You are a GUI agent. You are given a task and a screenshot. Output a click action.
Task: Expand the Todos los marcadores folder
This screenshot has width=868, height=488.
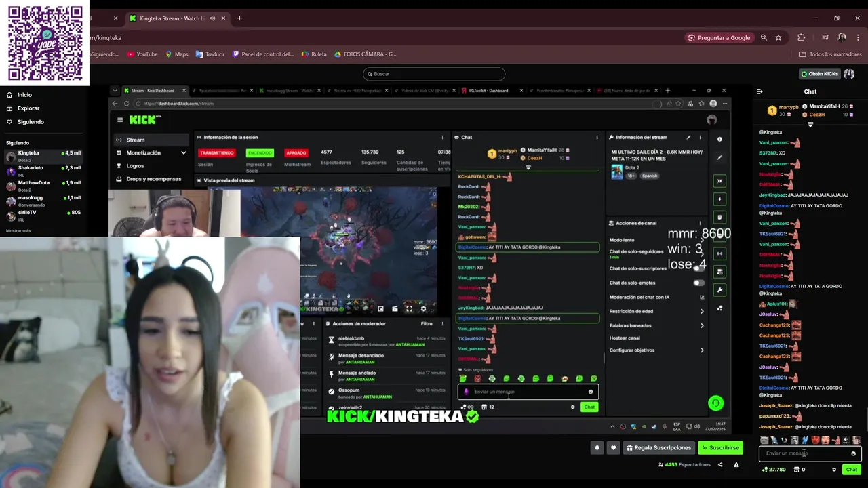coord(830,54)
